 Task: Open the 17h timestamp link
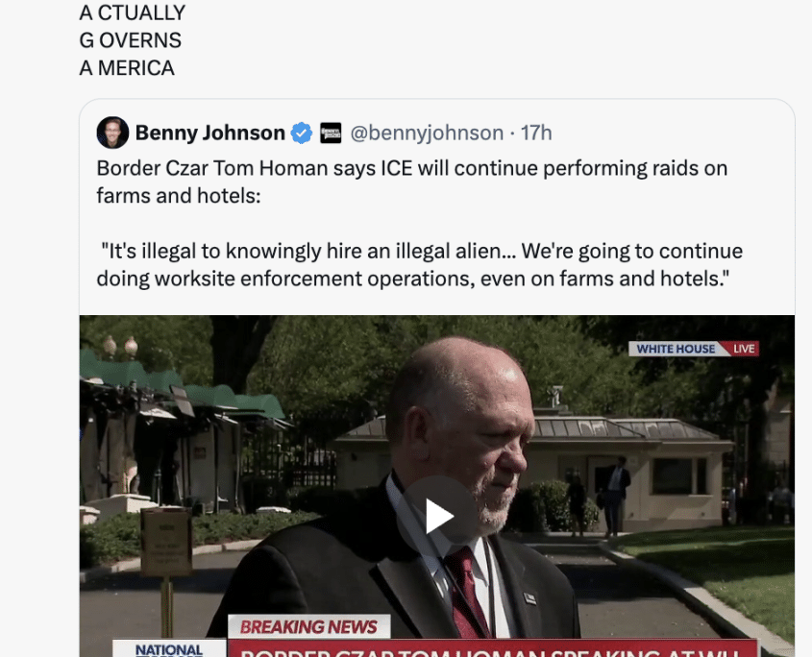(536, 134)
